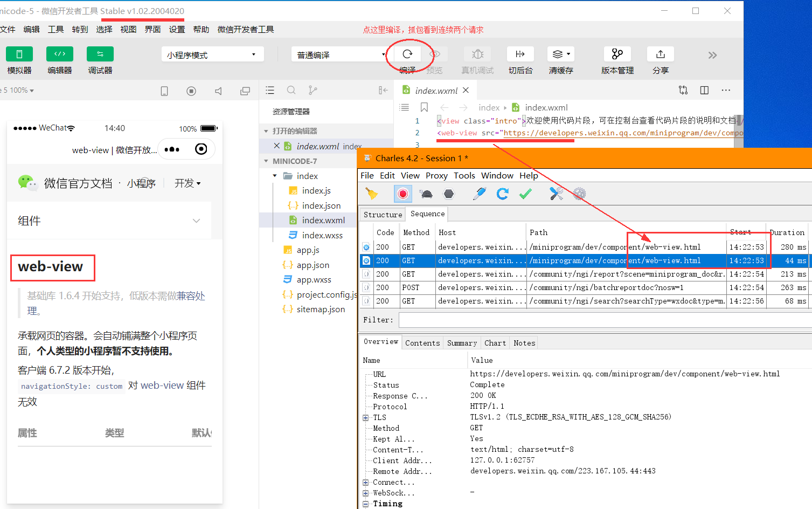
Task: Click Charles clear session broom icon
Action: (372, 194)
